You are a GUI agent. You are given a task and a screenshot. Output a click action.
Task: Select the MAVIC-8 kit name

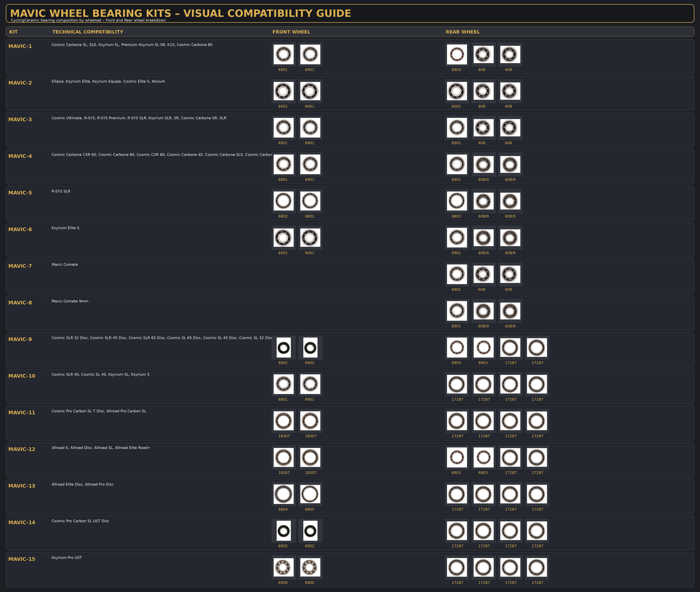tap(20, 303)
